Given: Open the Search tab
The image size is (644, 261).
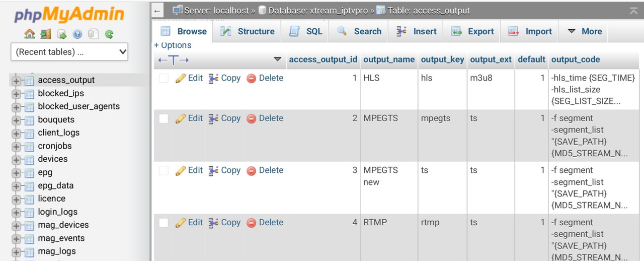Looking at the screenshot, I should pos(359,31).
